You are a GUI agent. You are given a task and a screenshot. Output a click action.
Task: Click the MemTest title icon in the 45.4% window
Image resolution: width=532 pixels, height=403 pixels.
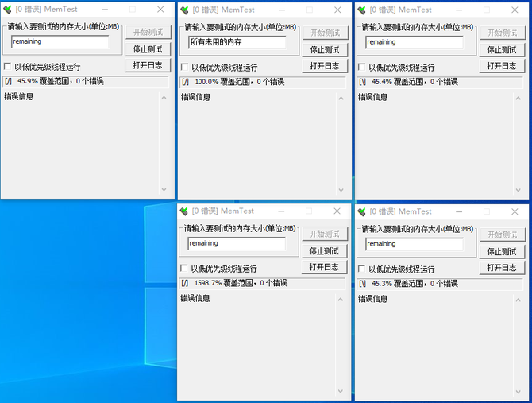[363, 10]
